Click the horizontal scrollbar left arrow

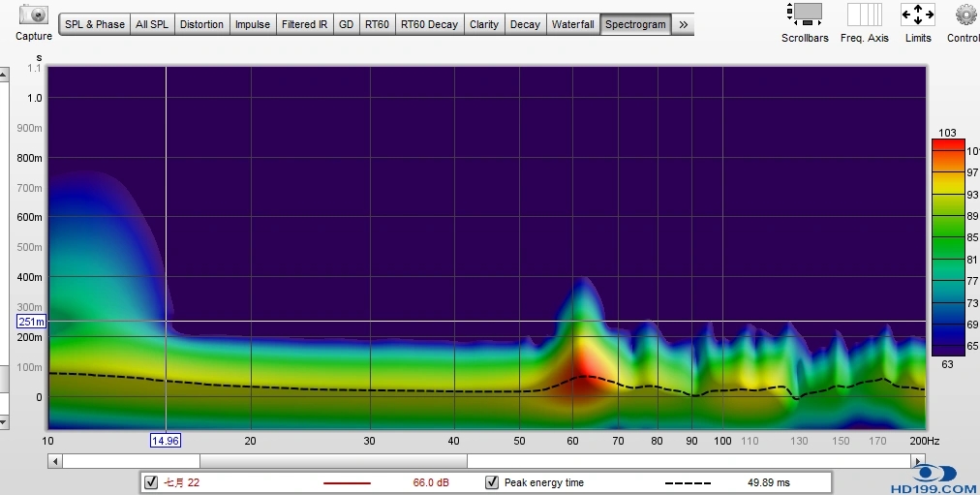point(54,461)
